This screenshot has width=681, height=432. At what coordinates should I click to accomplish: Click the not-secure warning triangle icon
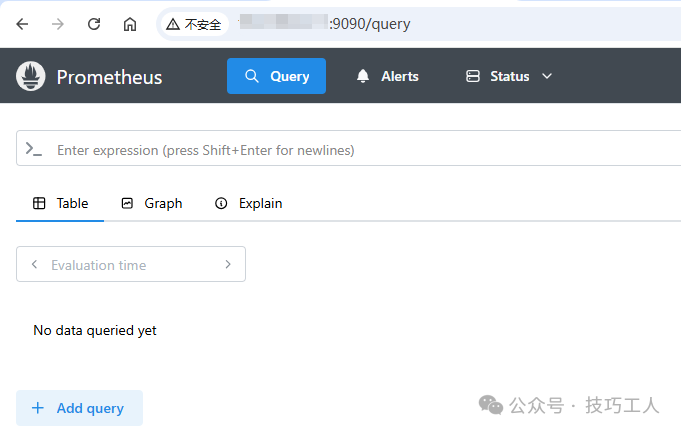(x=174, y=24)
